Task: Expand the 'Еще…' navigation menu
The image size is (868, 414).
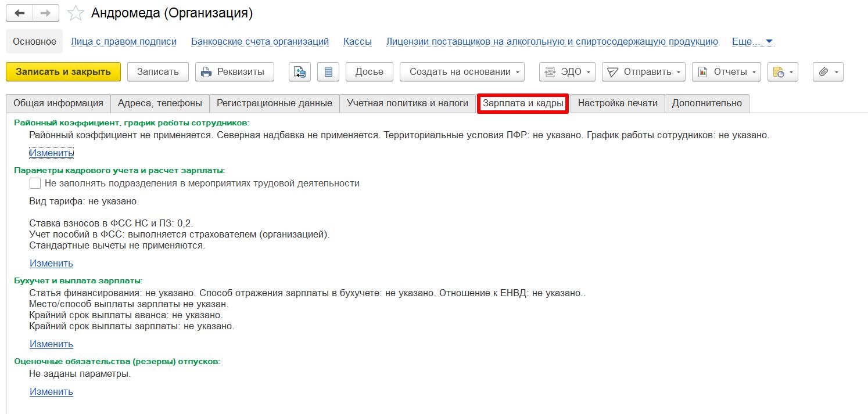Action: pos(752,42)
